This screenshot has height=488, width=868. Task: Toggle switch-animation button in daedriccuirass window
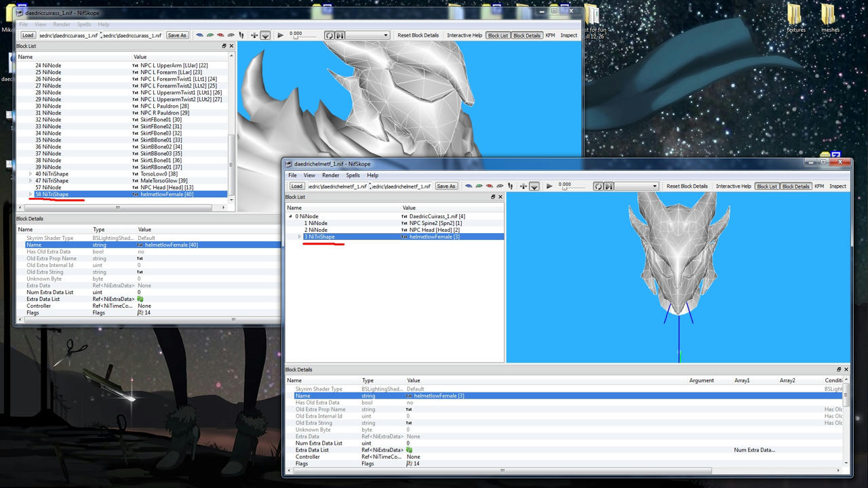340,35
